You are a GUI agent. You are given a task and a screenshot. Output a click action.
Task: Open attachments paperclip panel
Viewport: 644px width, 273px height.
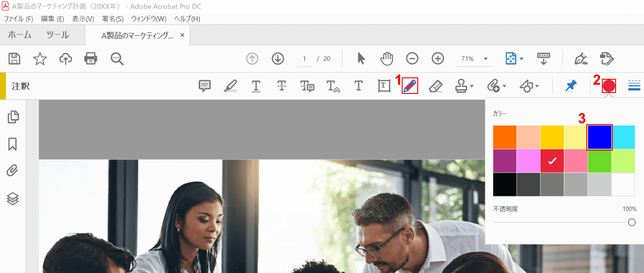12,171
